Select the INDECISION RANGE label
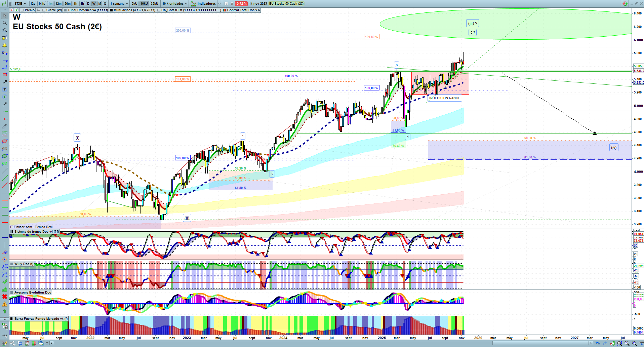 click(445, 98)
